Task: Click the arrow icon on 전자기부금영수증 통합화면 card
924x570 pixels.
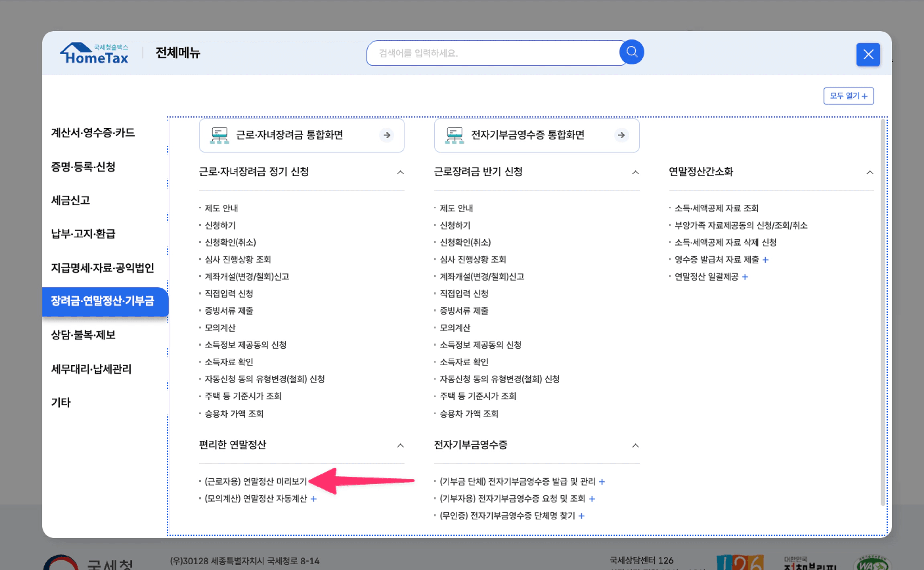Action: click(x=621, y=135)
